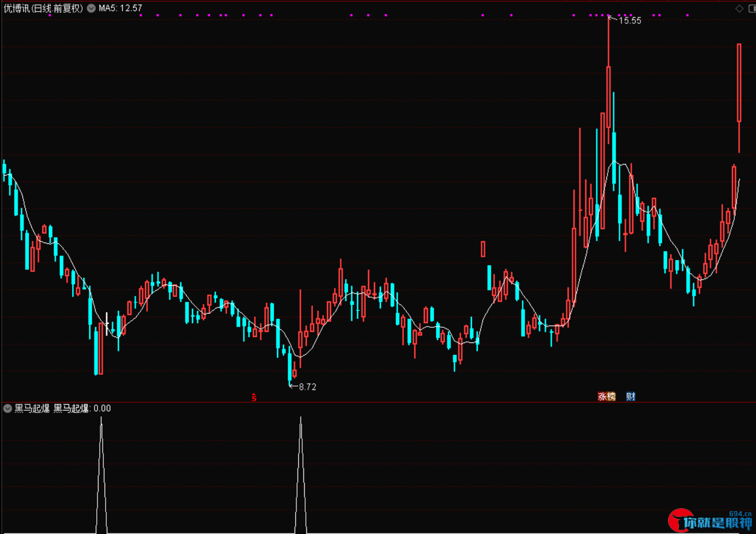Image resolution: width=756 pixels, height=534 pixels.
Task: Open the dropdown beside 优博讯(日线,前复权)
Action: [x=92, y=8]
